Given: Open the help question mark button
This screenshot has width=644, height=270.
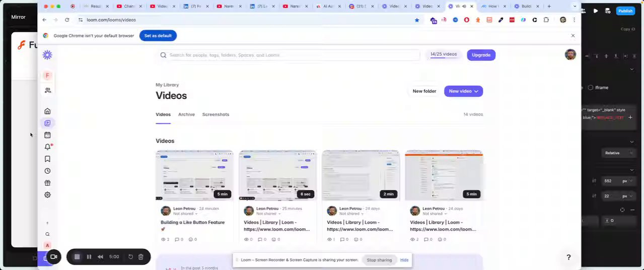Looking at the screenshot, I should click(568, 257).
